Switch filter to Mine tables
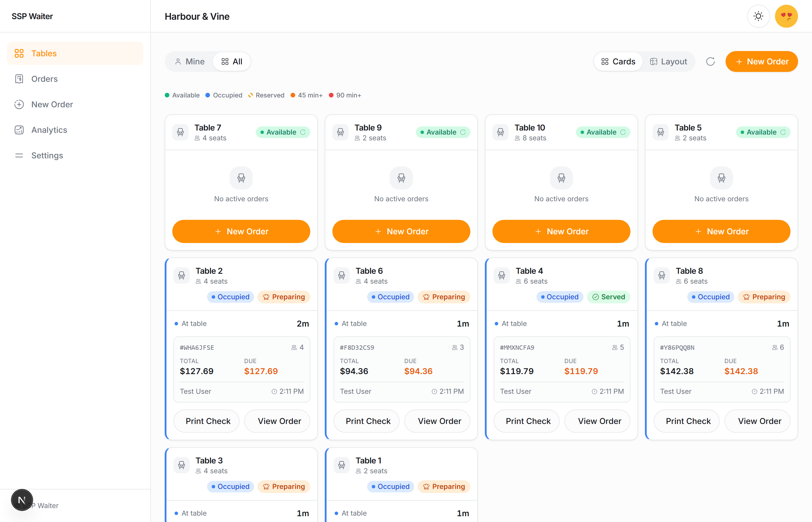The image size is (812, 522). click(x=190, y=61)
